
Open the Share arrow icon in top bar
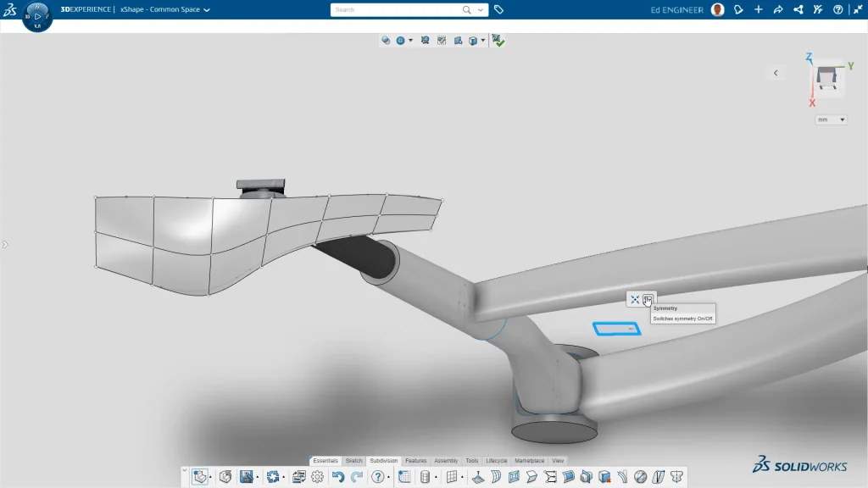click(x=778, y=10)
